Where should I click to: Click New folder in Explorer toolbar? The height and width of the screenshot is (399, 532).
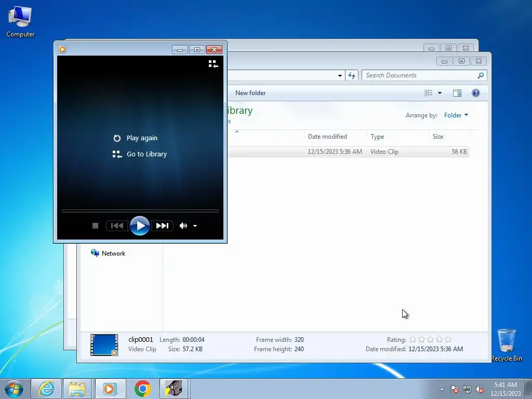tap(250, 93)
